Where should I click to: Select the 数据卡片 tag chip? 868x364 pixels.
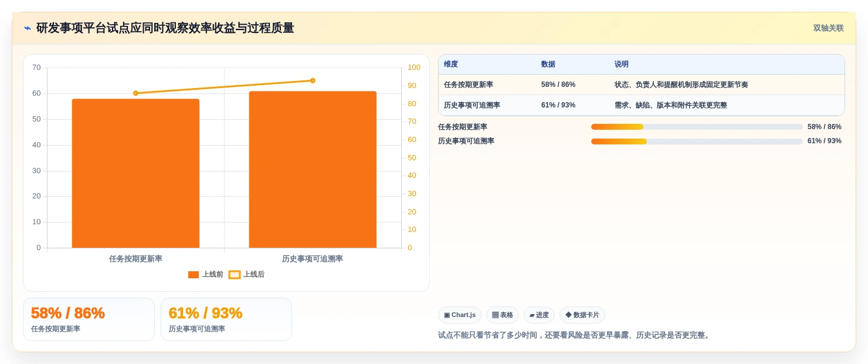[x=582, y=315]
